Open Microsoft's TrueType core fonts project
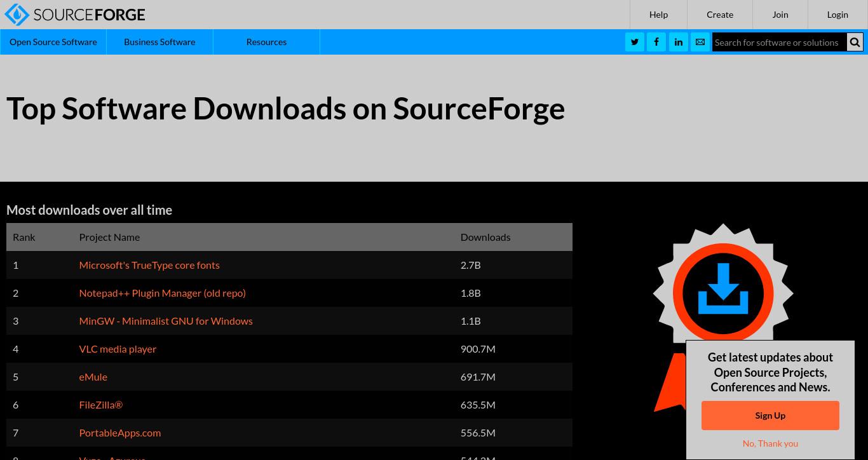Screen dimensions: 868x460 149,265
